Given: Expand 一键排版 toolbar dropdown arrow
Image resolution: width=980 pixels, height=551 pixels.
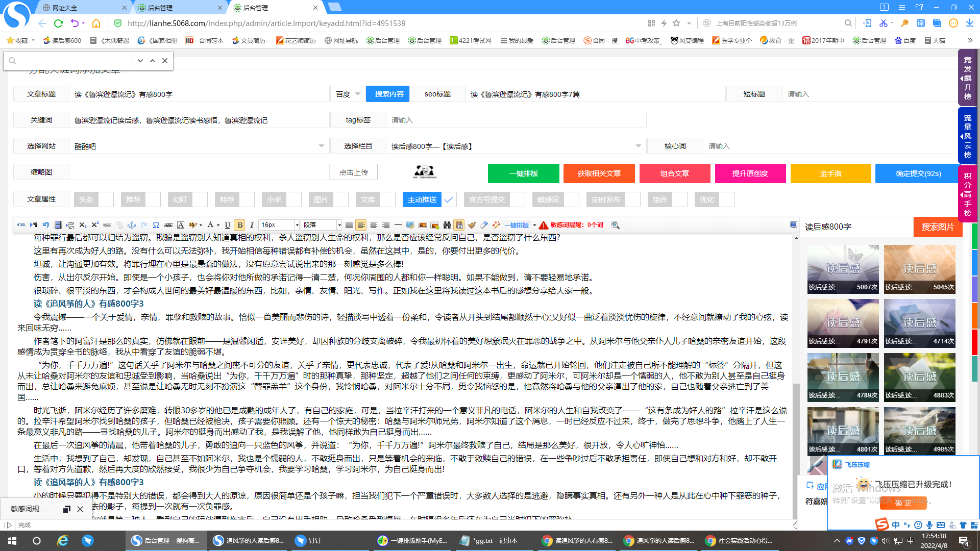Looking at the screenshot, I should (534, 225).
